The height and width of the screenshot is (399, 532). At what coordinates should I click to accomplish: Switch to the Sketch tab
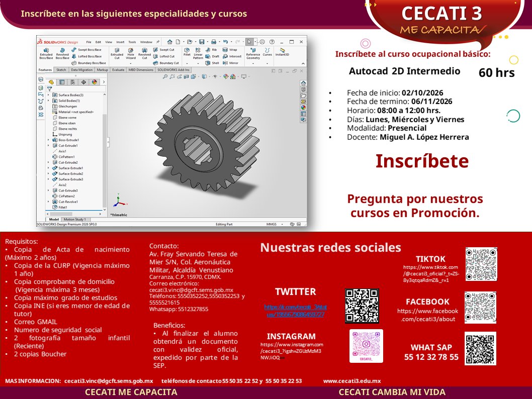[61, 70]
